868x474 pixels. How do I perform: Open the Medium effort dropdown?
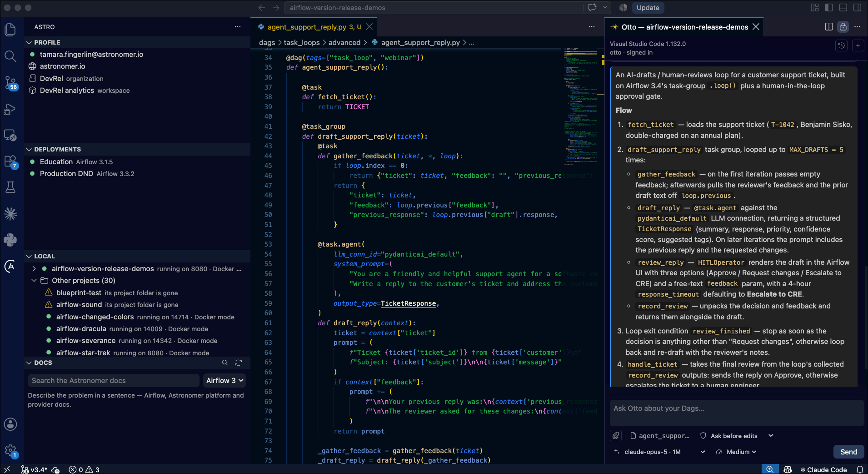pos(736,452)
